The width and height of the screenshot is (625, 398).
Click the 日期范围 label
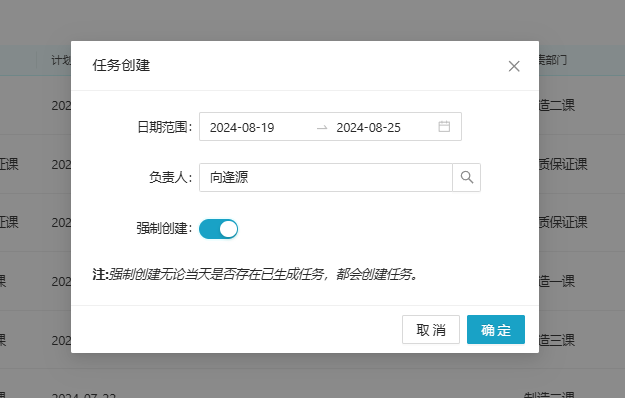tap(165, 127)
